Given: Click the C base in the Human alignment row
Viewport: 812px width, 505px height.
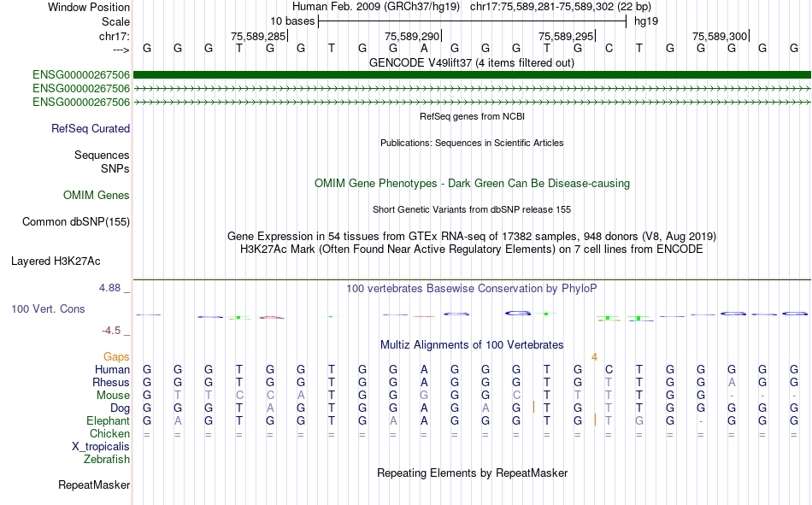Looking at the screenshot, I should 609,369.
